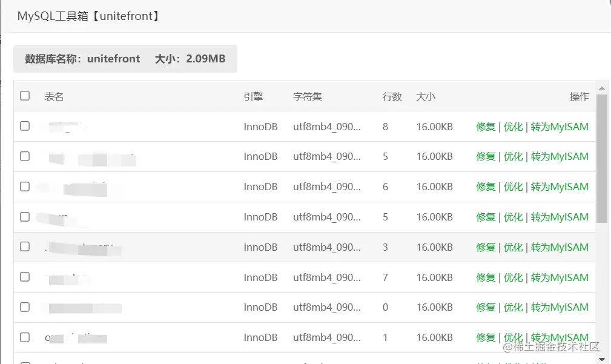The image size is (611, 364).
Task: Check the fourth table row's checkbox
Action: click(x=25, y=216)
